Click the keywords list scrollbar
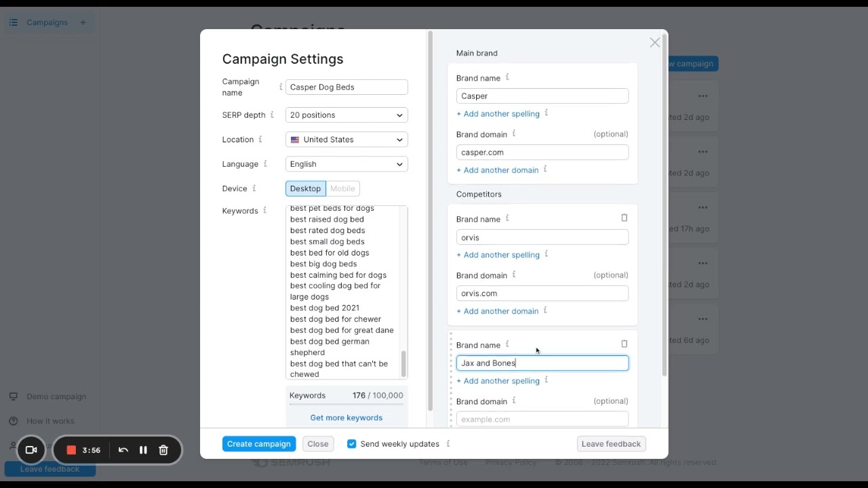The image size is (868, 488). [x=403, y=363]
